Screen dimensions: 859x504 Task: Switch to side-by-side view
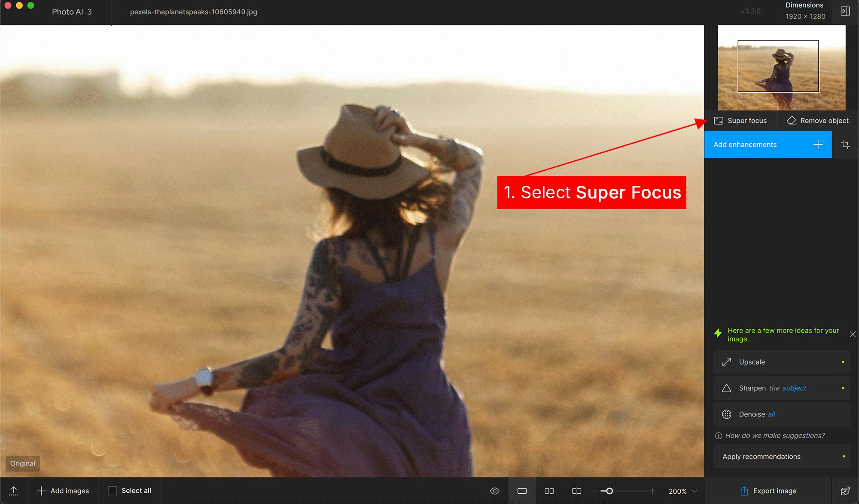[549, 491]
